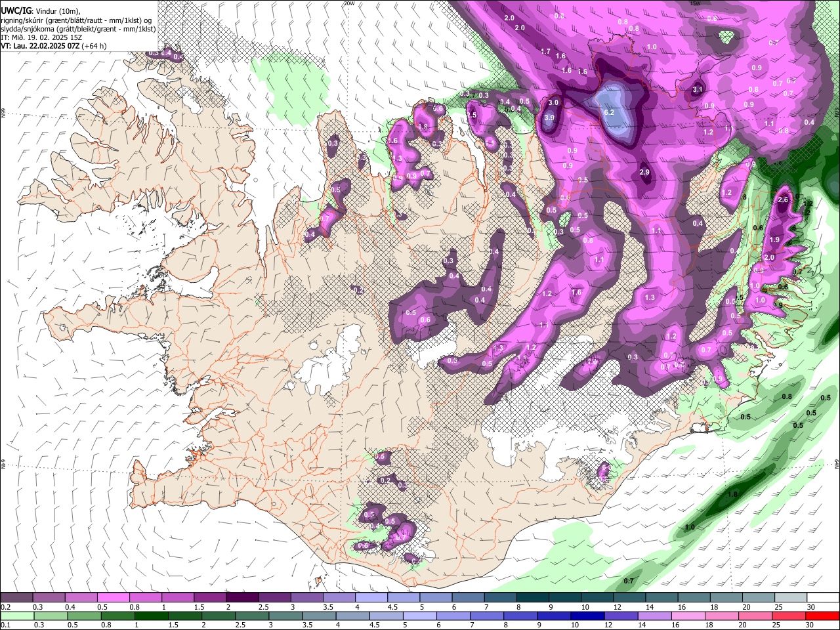Select pale pink 16–18 swatch in lower legend row

pos(688,616)
